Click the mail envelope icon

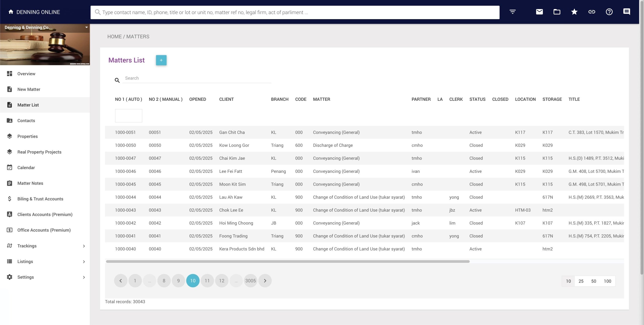tap(539, 12)
